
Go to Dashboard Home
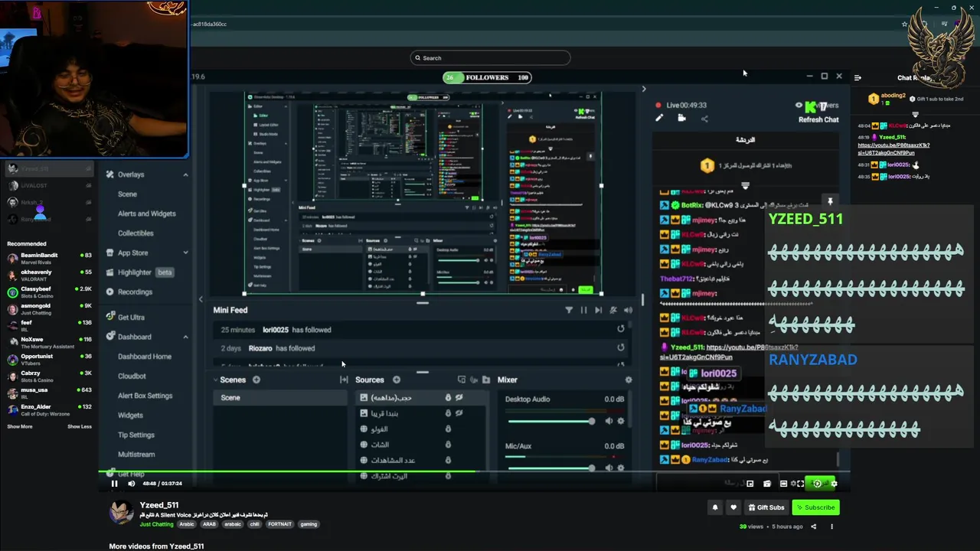(145, 357)
